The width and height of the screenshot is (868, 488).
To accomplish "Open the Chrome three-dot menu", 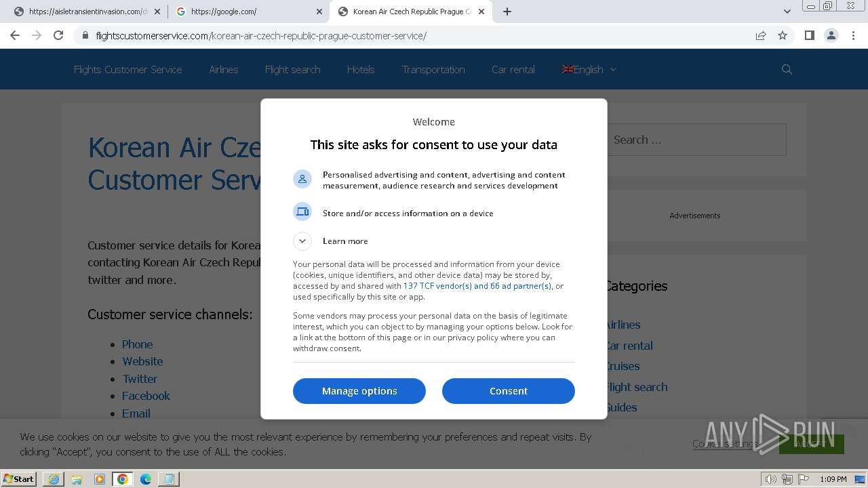I will click(x=853, y=36).
